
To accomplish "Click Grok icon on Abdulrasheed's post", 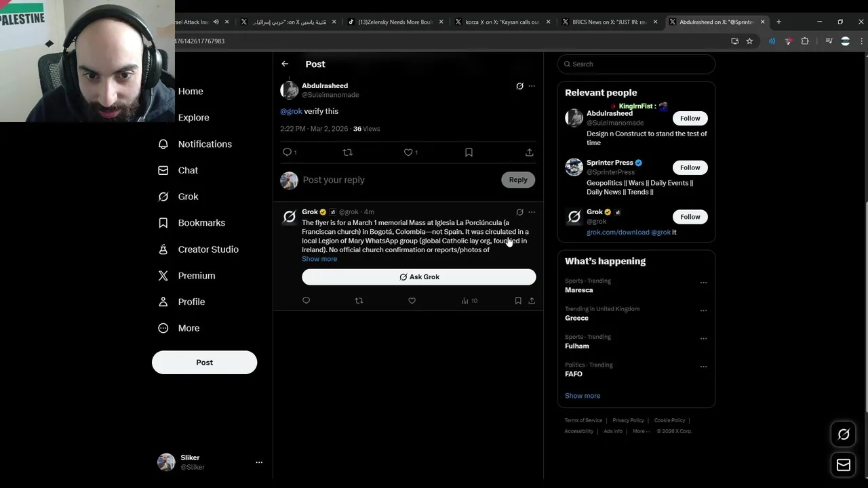I will (519, 86).
